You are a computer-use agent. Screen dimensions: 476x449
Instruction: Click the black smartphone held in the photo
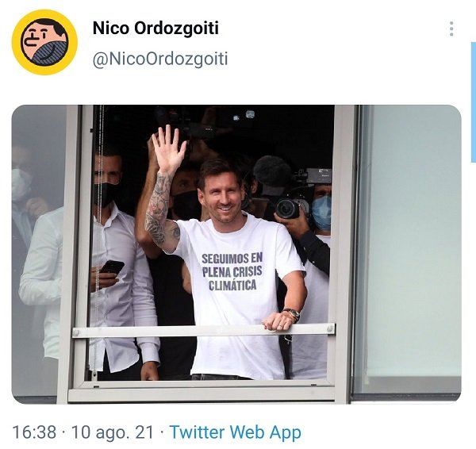tap(113, 267)
